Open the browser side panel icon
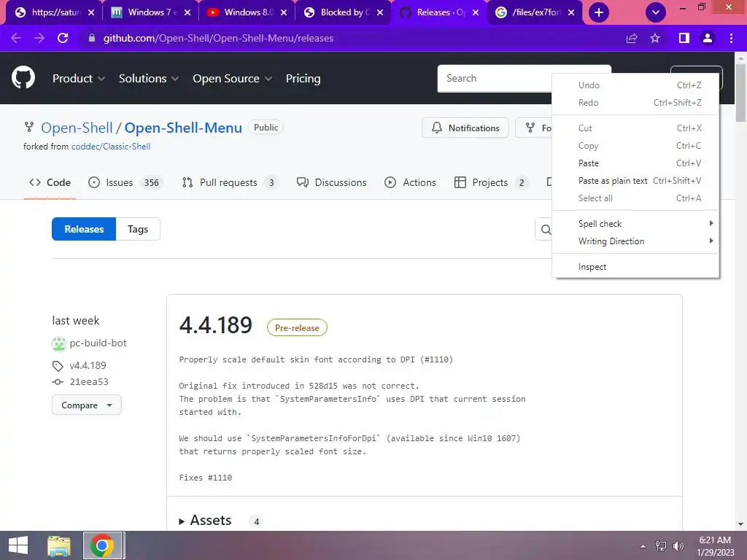The height and width of the screenshot is (560, 747). [684, 38]
